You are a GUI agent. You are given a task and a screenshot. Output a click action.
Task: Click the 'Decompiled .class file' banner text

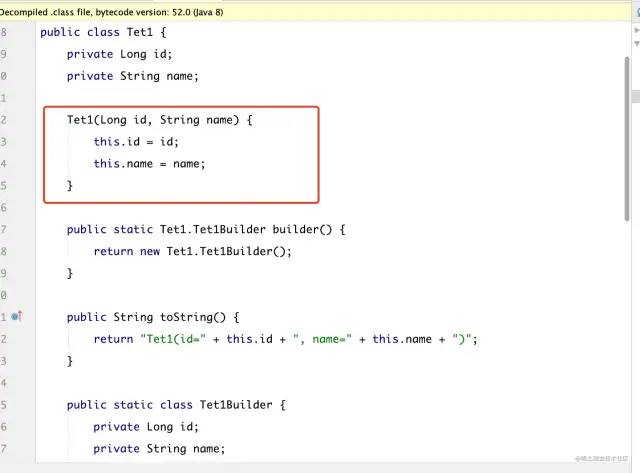111,12
